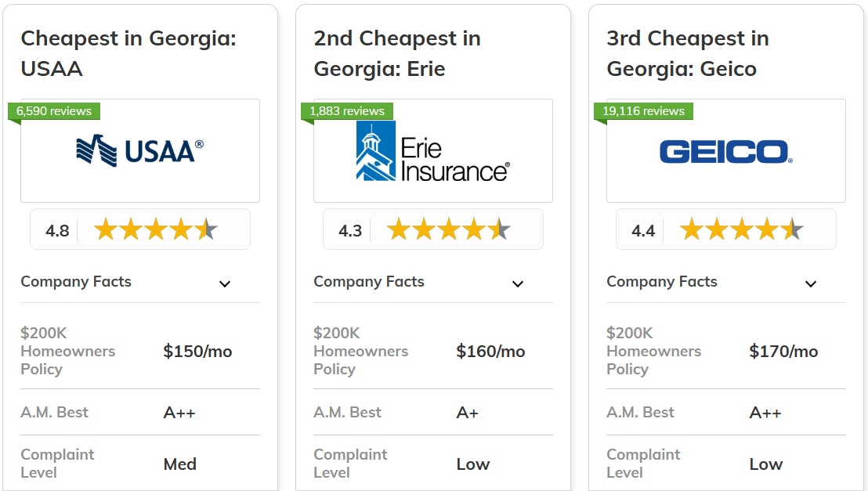Click the Med complaint level for USAA
Viewport: 868px width, 491px height.
[179, 464]
